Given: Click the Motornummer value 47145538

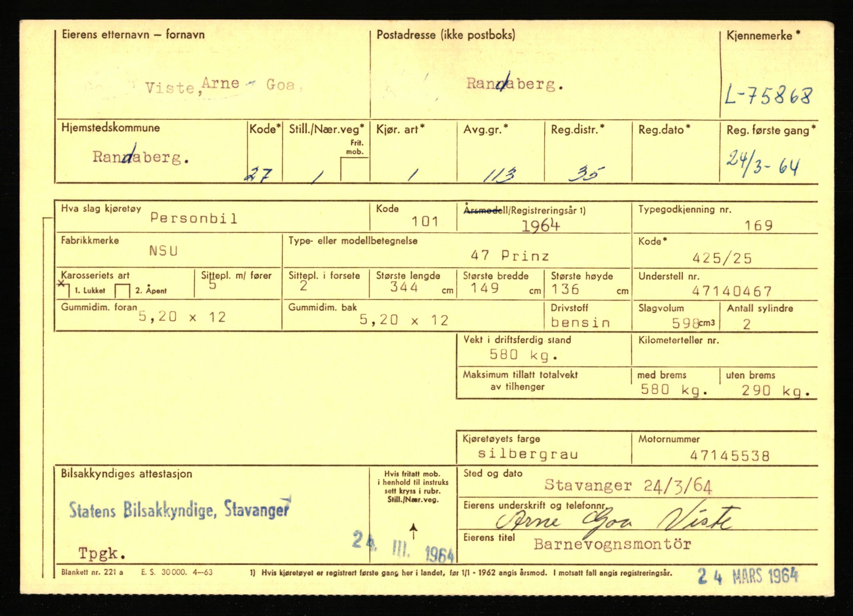Looking at the screenshot, I should (730, 456).
